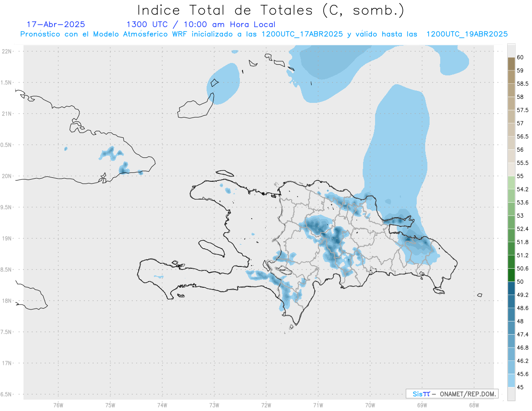Select the "51.8" colorbar value
Image resolution: width=532 pixels, height=411 pixels.
[523, 242]
